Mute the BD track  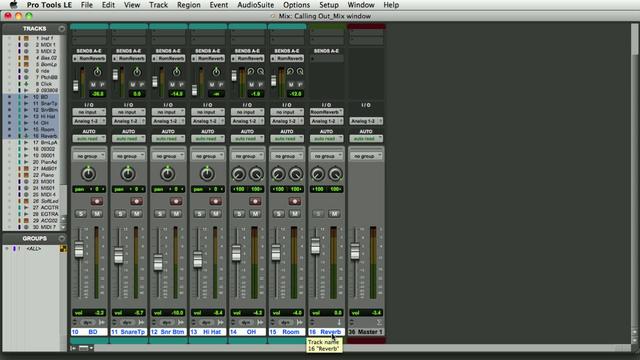click(97, 214)
